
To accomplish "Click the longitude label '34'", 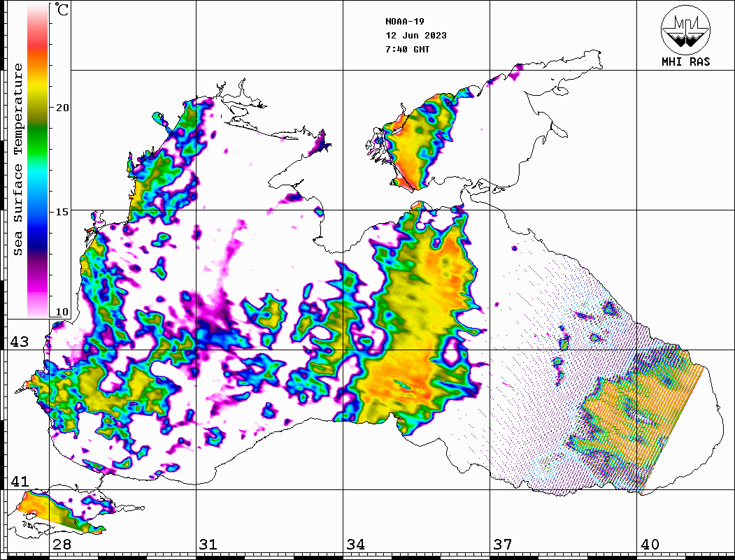I will tap(355, 544).
